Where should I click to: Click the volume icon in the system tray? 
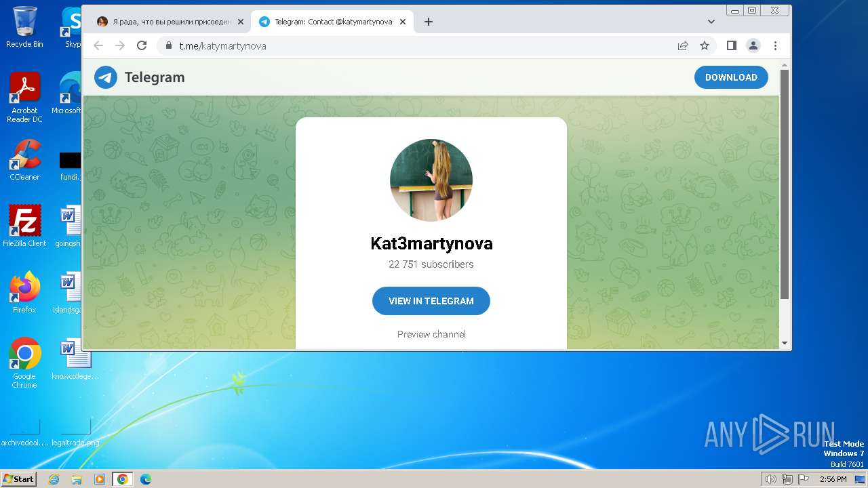point(771,479)
